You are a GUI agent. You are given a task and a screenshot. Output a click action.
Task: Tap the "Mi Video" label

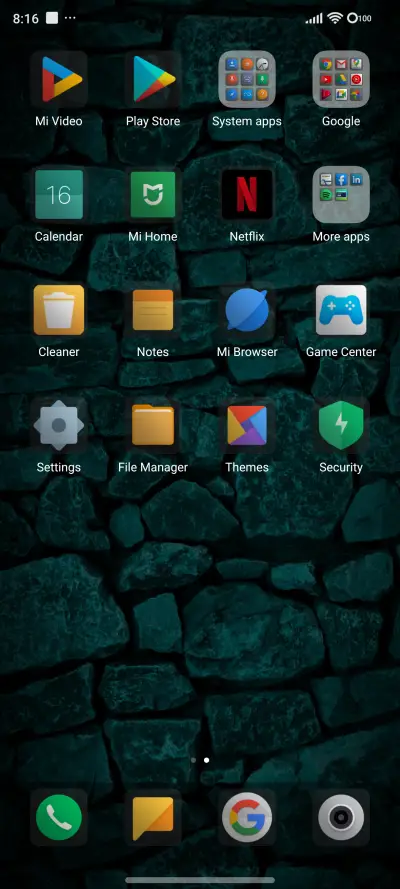point(59,121)
